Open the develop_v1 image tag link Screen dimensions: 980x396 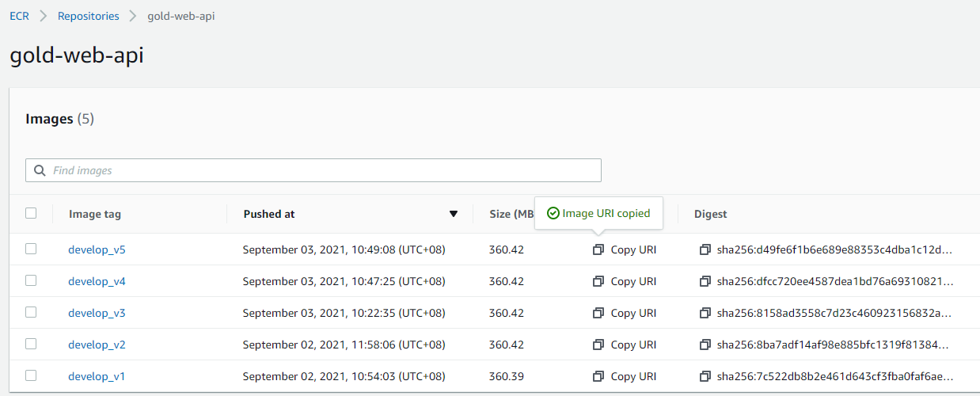tap(97, 376)
